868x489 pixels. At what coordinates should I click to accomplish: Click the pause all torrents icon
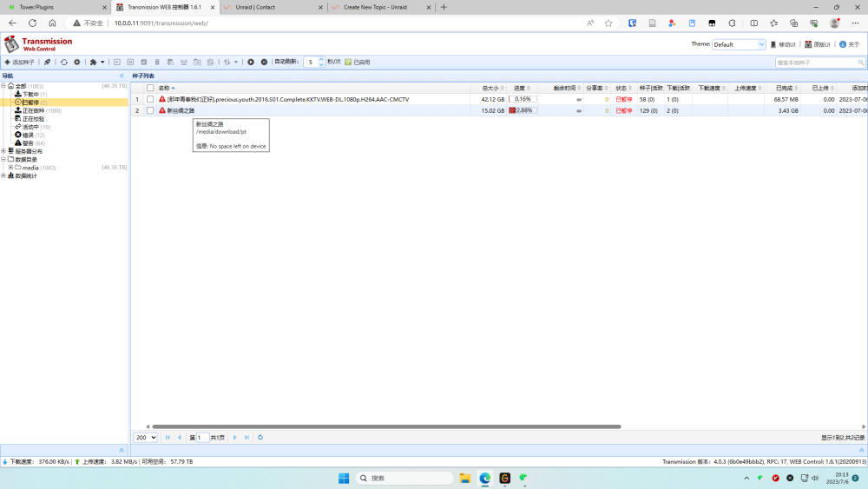click(264, 62)
